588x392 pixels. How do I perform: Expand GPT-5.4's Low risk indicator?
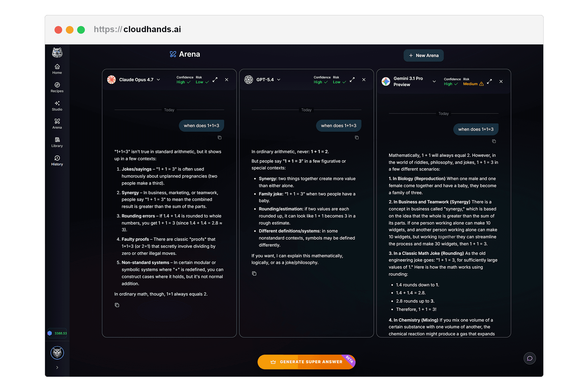pyautogui.click(x=339, y=82)
